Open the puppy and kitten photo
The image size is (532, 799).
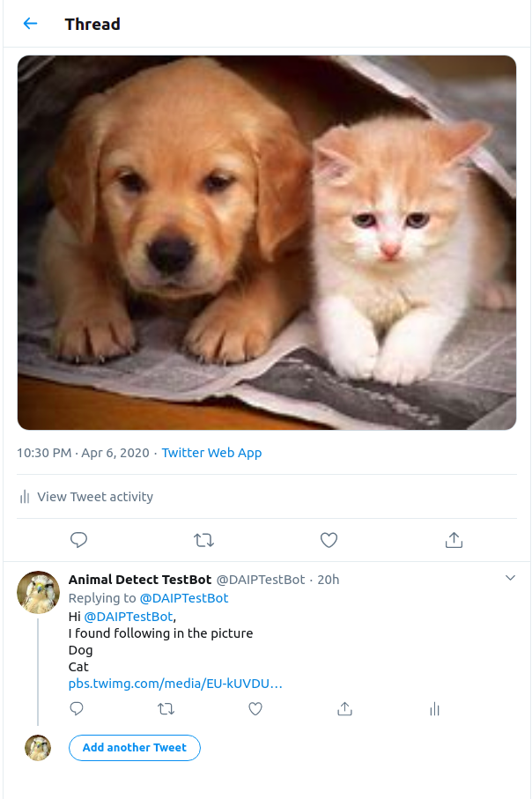266,242
